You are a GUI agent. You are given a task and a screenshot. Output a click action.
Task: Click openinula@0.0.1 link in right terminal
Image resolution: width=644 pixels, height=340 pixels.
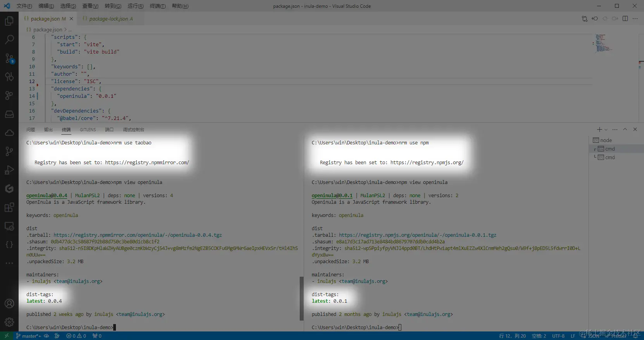point(332,195)
